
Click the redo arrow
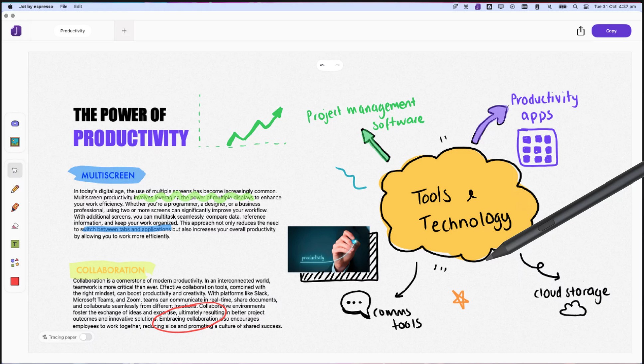click(x=337, y=65)
